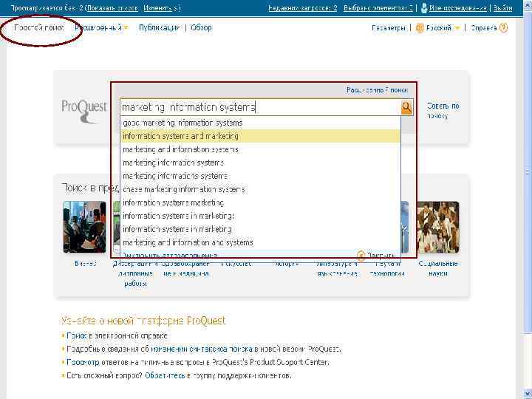Click Диссертации и дипломные работы link

click(x=135, y=273)
